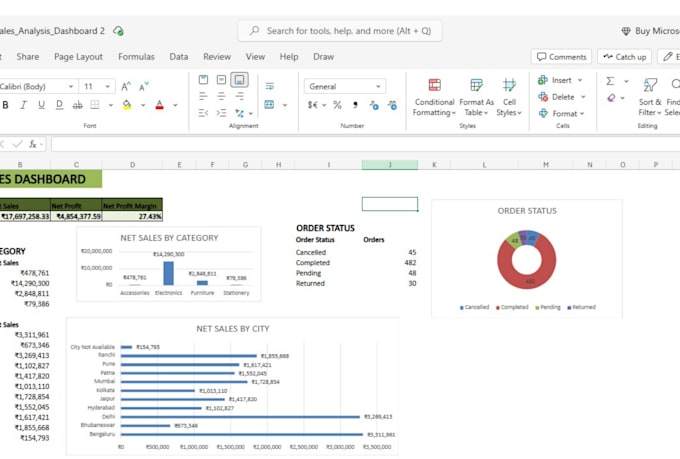Apply comma style
Viewport: 680px width, 459px height.
355,105
